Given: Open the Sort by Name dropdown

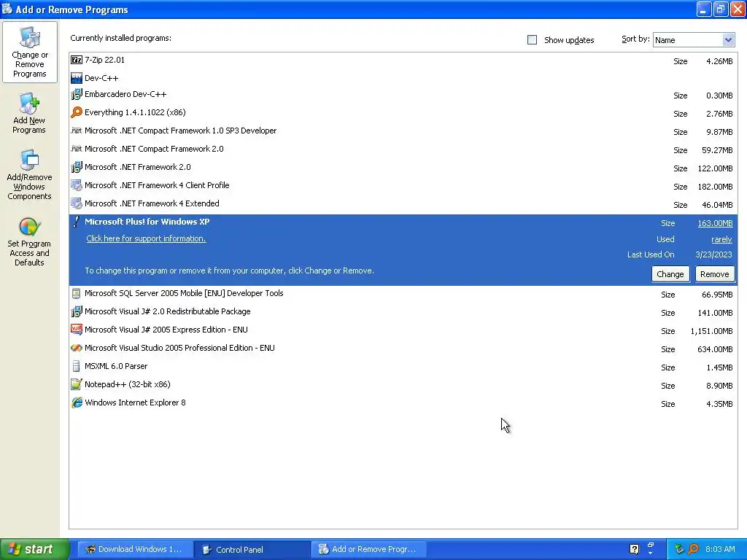Looking at the screenshot, I should tap(694, 40).
